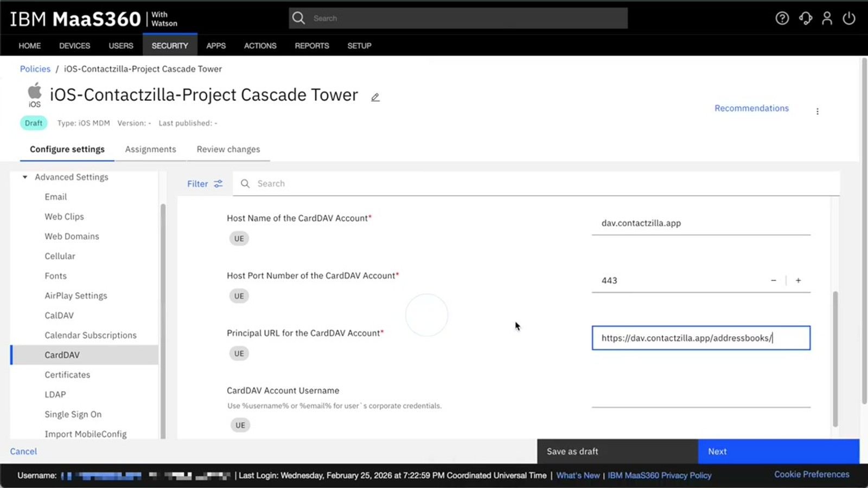The width and height of the screenshot is (868, 488).
Task: Click the power logout icon
Action: (849, 18)
